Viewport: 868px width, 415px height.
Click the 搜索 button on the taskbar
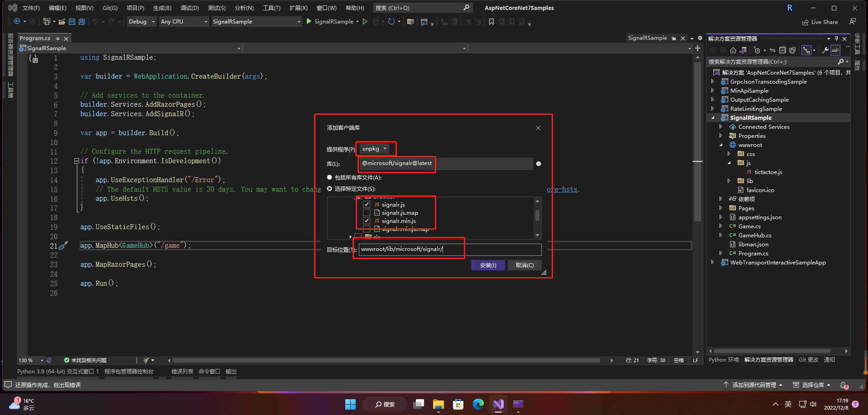[385, 404]
